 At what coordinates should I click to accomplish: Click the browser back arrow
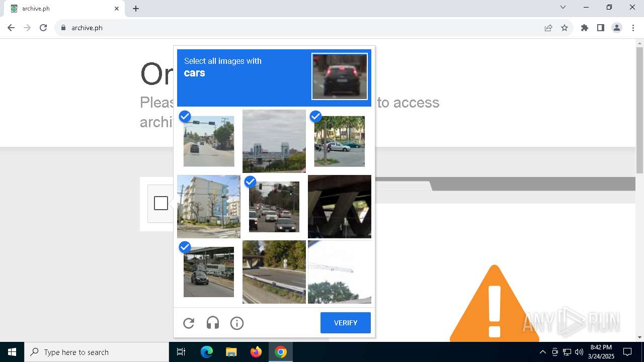click(x=11, y=28)
